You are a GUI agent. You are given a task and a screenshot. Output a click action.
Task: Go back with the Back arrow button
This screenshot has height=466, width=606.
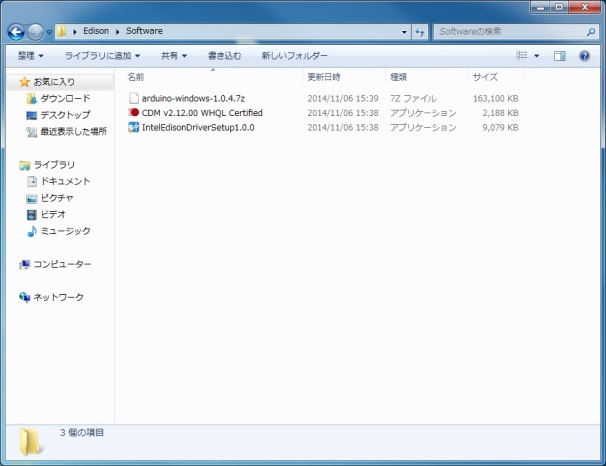pyautogui.click(x=16, y=32)
